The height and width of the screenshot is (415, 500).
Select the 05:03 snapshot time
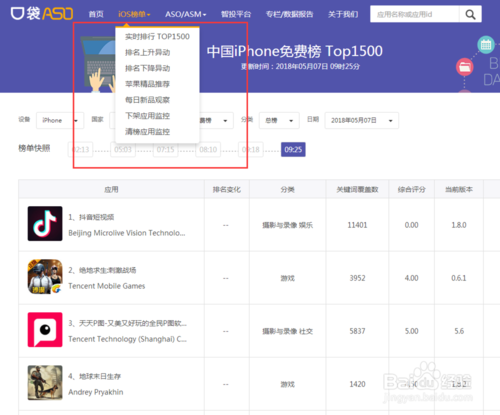coord(123,149)
